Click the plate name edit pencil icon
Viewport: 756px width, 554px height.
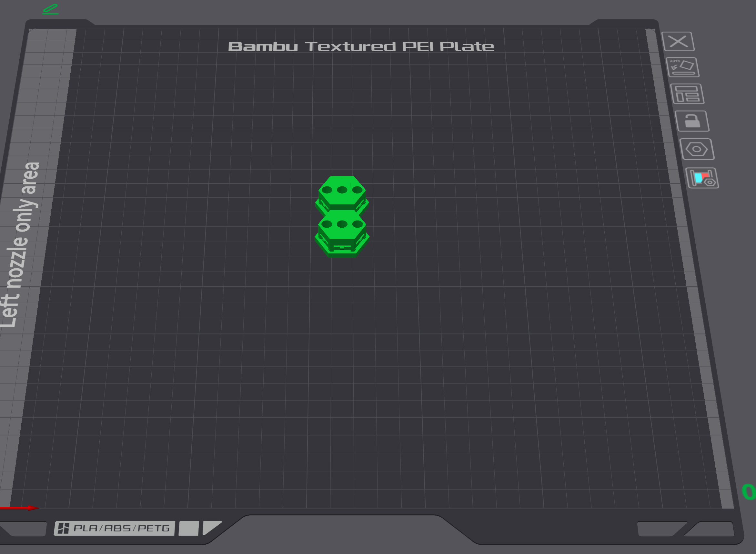pyautogui.click(x=50, y=9)
